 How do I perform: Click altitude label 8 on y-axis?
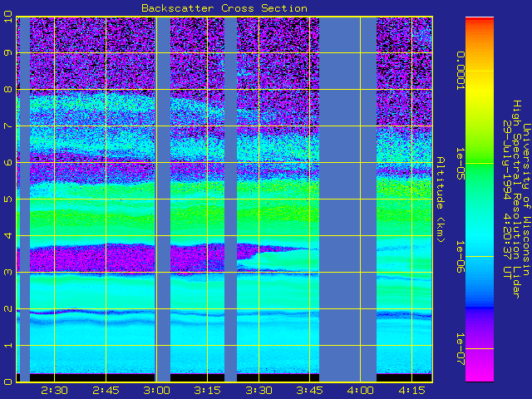(8, 89)
